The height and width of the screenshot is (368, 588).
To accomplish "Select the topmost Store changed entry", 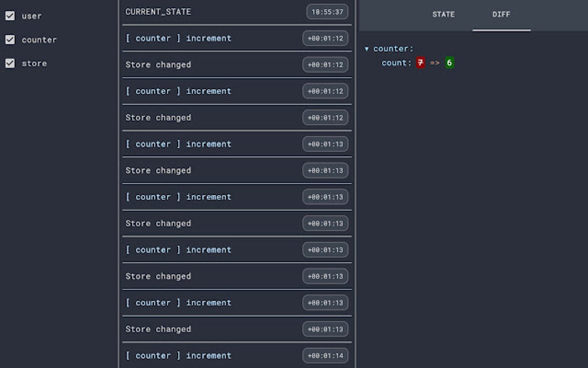I will coord(159,65).
